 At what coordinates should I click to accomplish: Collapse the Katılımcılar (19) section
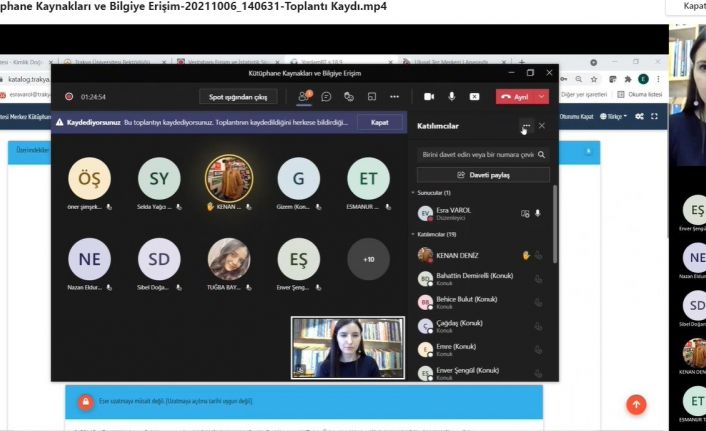pos(414,234)
